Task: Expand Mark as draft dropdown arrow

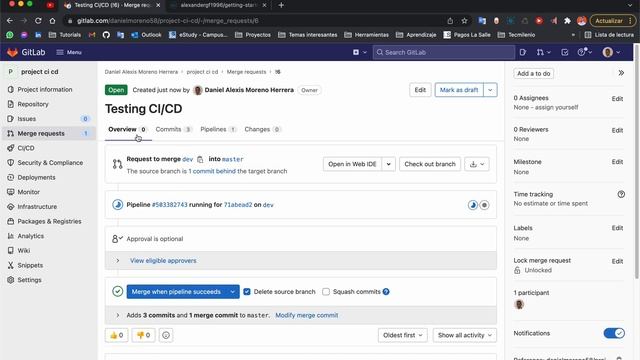Action: point(490,90)
